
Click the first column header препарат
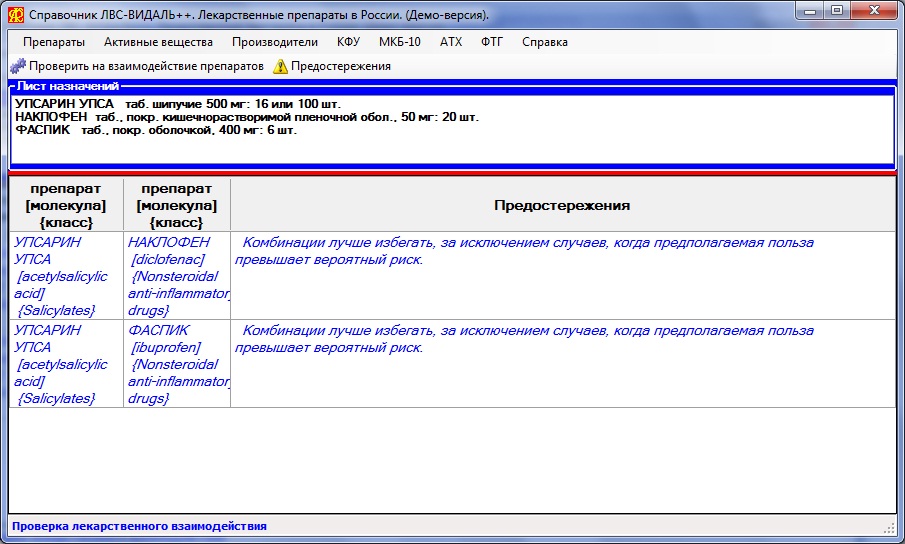(x=66, y=205)
